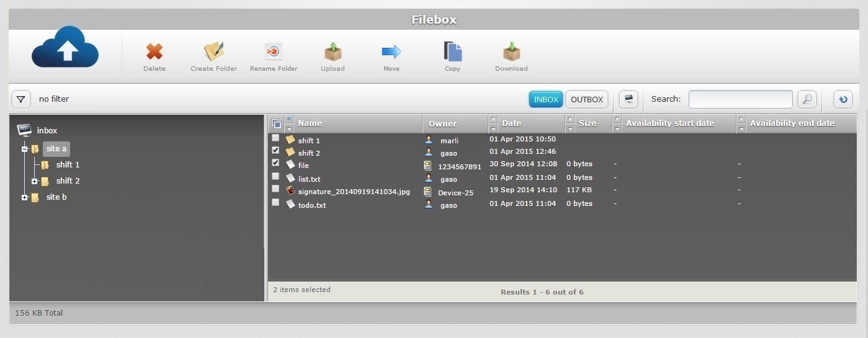
Task: Click the file icon of list.txt
Action: pos(290,178)
